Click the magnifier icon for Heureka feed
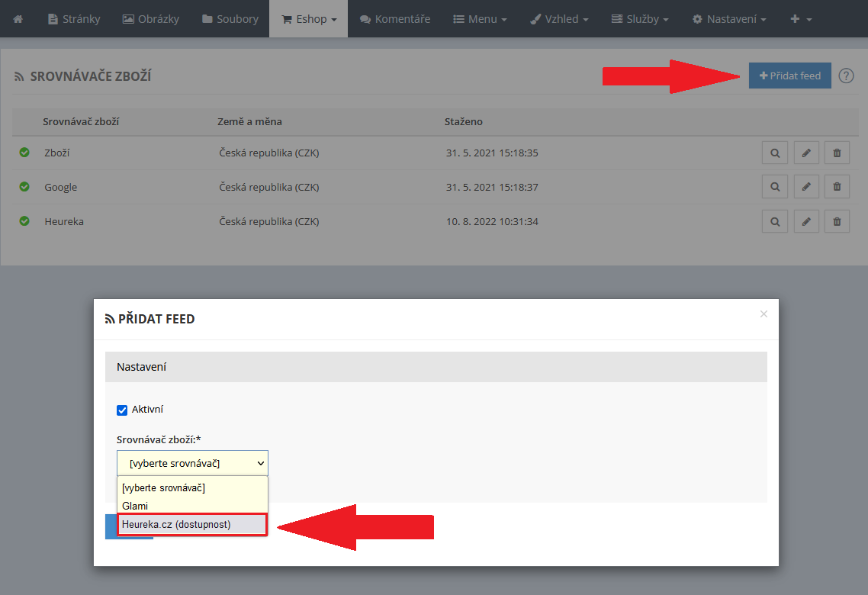 tap(775, 221)
